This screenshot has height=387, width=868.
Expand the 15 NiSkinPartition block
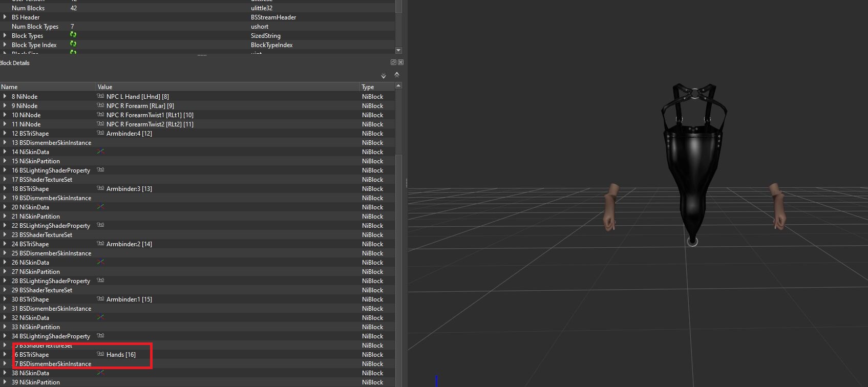(x=5, y=161)
